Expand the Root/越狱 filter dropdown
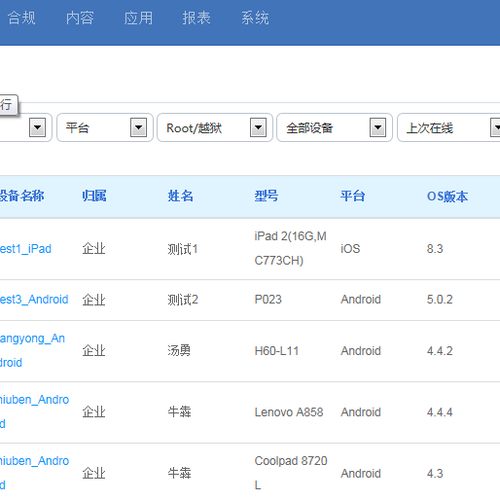The image size is (500, 500). coord(258,127)
